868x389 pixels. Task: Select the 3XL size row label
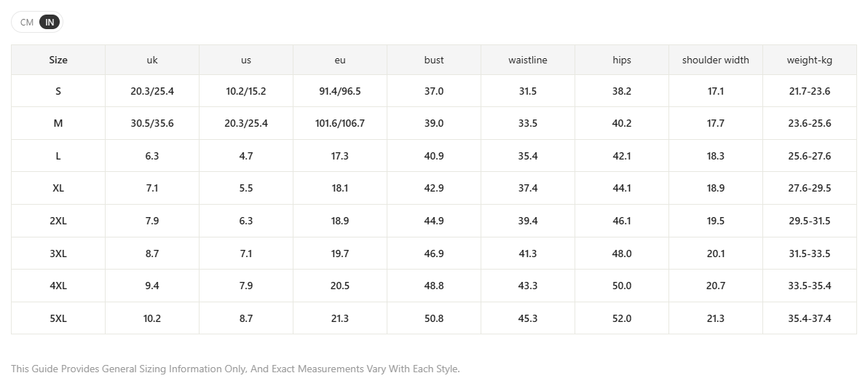pyautogui.click(x=58, y=254)
